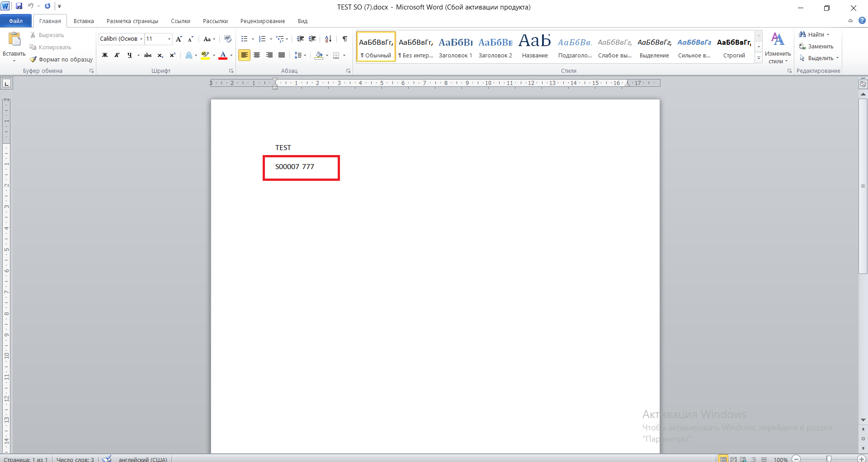Click the word count (Число слов: 3)
Screen dimensions: 868x462
pyautogui.click(x=75, y=459)
